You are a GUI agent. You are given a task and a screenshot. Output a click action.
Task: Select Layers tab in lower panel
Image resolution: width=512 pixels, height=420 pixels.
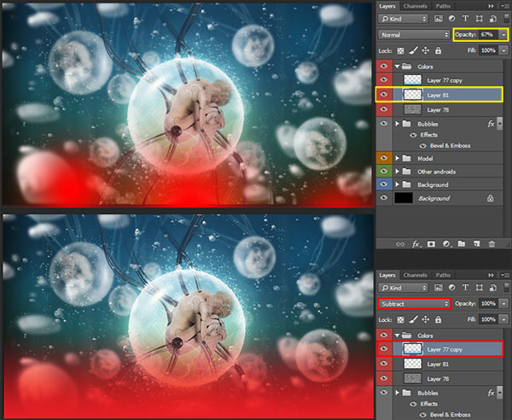387,275
